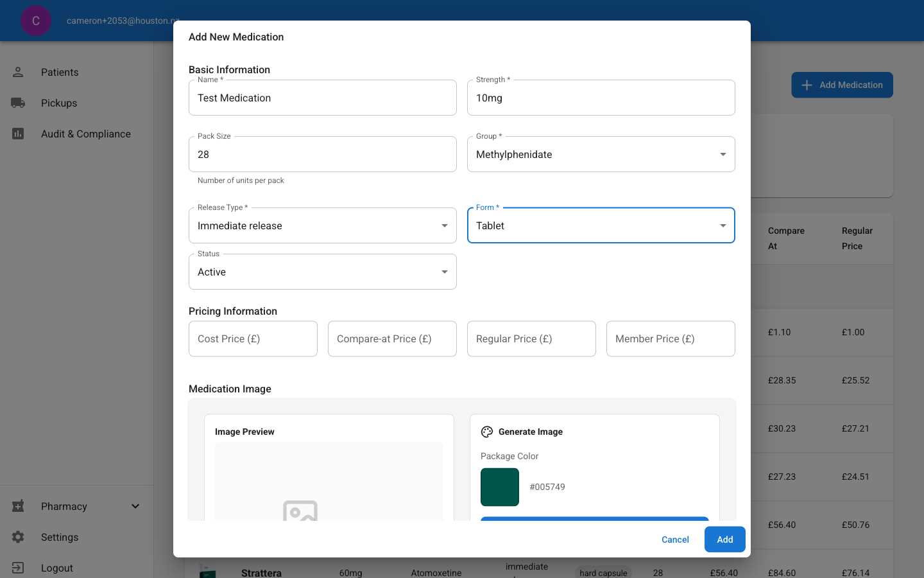Open the Release Type dropdown
Screen dimensions: 924x578
323,225
